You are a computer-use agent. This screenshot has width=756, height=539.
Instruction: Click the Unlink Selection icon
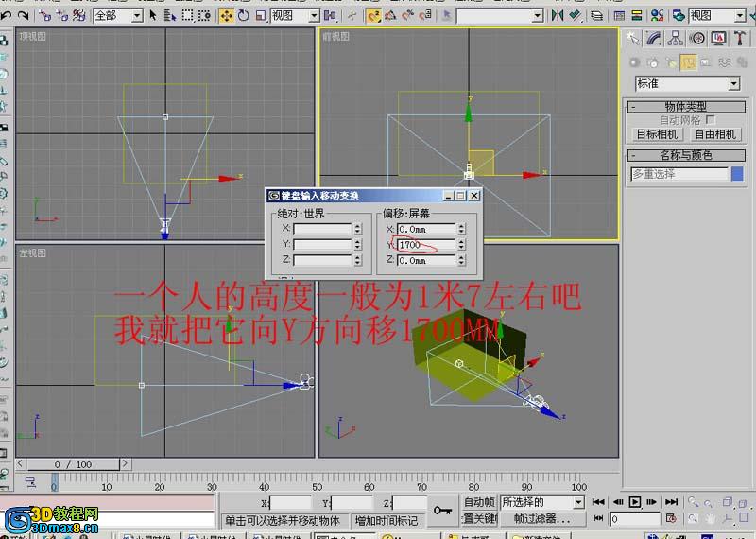(61, 16)
